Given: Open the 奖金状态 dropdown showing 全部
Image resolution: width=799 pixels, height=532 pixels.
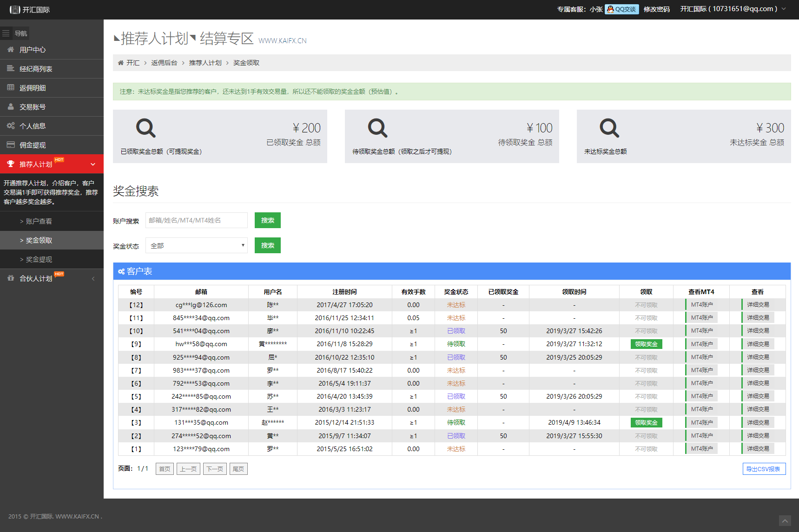Looking at the screenshot, I should tap(197, 245).
